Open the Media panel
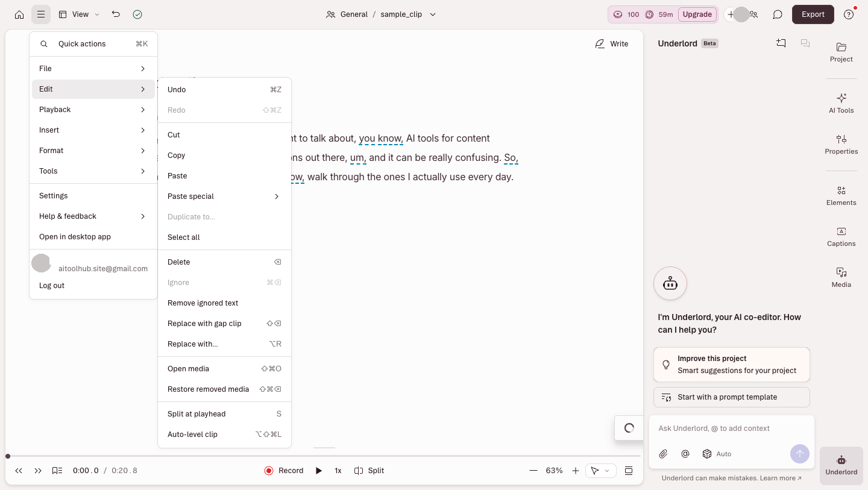The image size is (868, 490). click(x=841, y=278)
